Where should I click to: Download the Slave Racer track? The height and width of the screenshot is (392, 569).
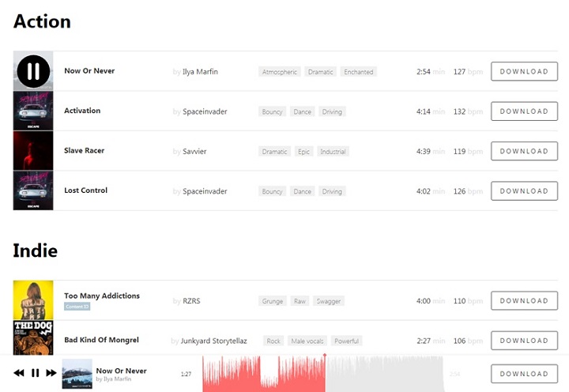pos(524,151)
